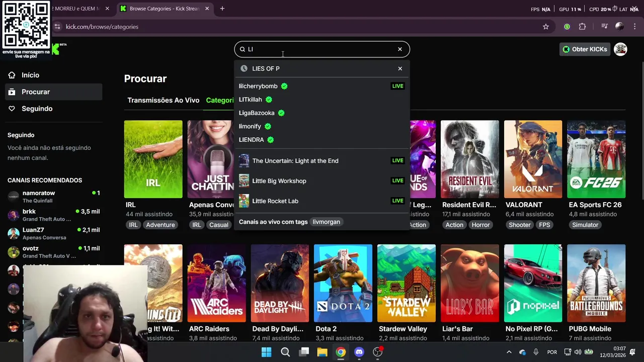
Task: Select the FPS tag under VALORANT
Action: [544, 225]
